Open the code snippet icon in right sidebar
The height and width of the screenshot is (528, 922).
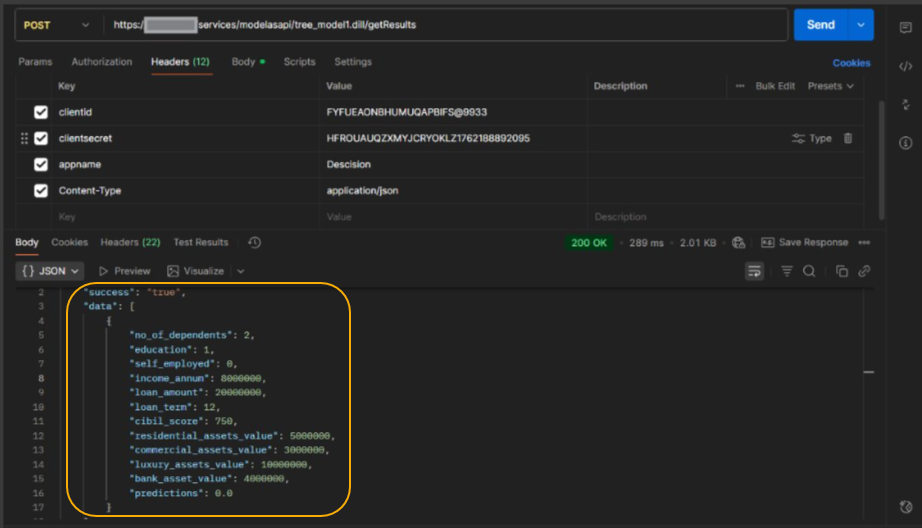point(905,67)
